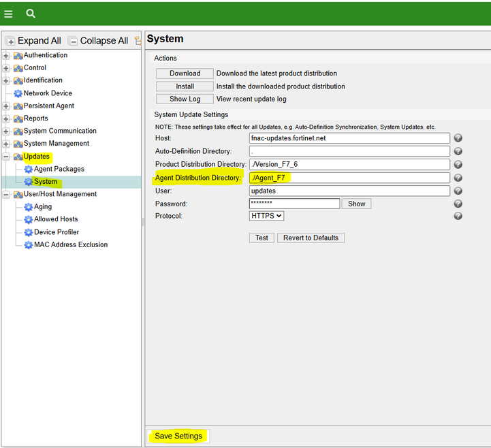Screen dimensions: 491x448
Task: Click the search magnifier icon
Action: [x=31, y=14]
